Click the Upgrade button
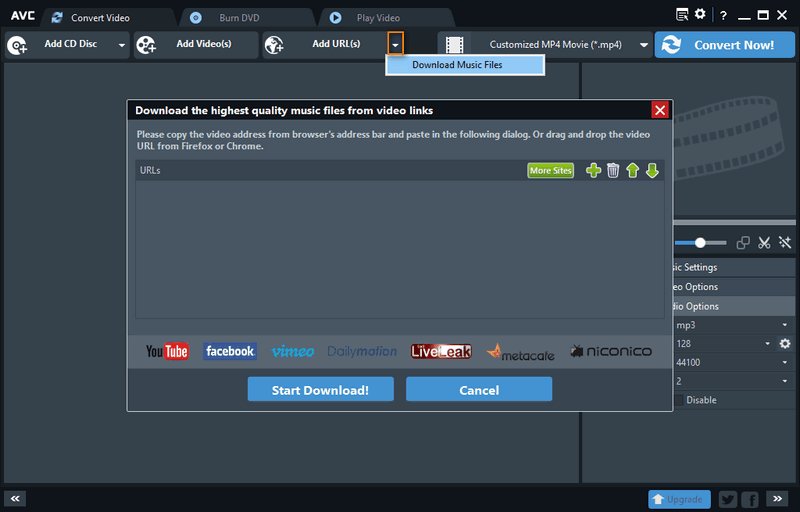The height and width of the screenshot is (512, 800). point(680,499)
